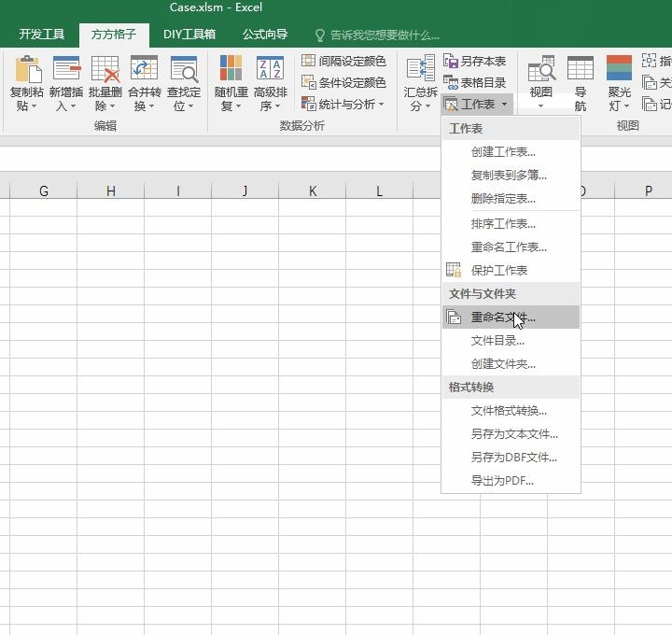Expand the 聚光灯 dropdown arrow
Image resolution: width=672 pixels, height=635 pixels.
tap(626, 106)
